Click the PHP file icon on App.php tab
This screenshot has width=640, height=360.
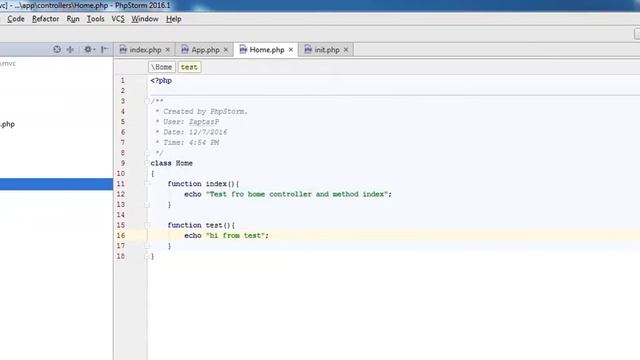point(185,49)
